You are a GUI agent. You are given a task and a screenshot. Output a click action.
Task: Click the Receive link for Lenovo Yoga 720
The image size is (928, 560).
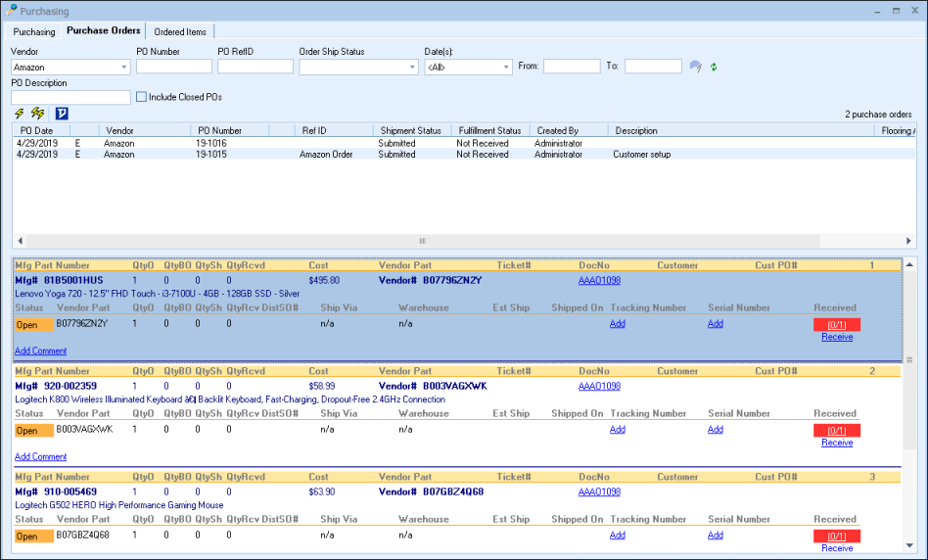coord(837,337)
